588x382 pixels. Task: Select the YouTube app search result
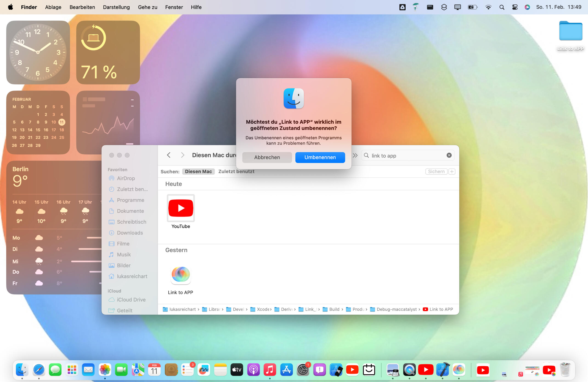pyautogui.click(x=181, y=208)
